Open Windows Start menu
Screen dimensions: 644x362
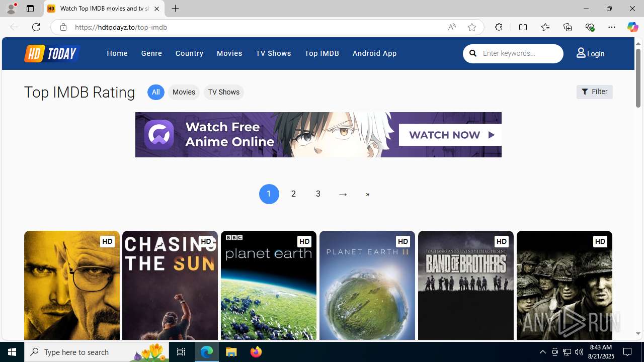[x=12, y=352]
